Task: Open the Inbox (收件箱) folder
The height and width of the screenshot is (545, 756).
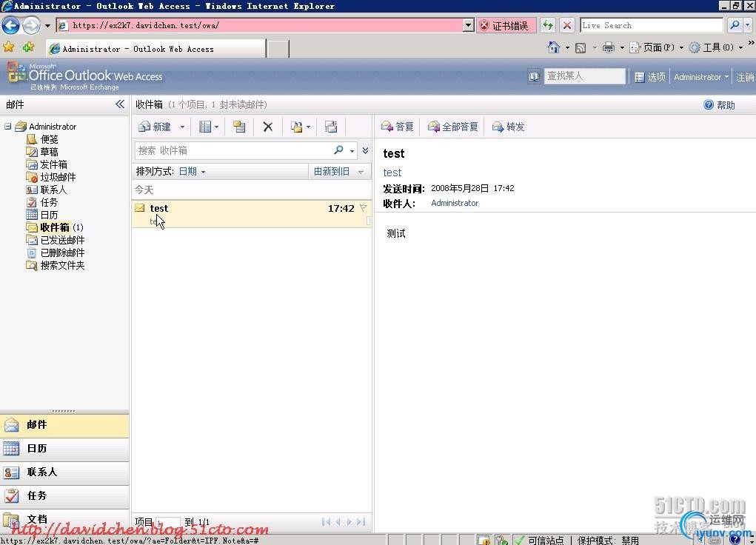Action: (55, 227)
